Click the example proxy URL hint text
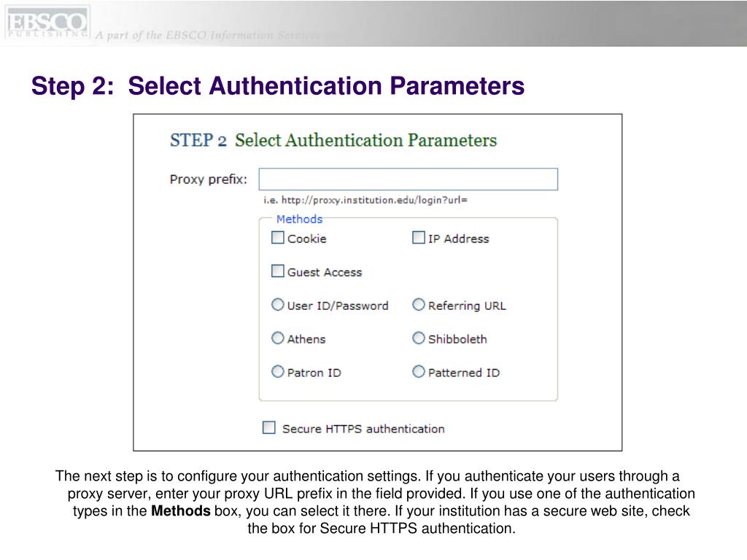The image size is (747, 560). coord(365,200)
